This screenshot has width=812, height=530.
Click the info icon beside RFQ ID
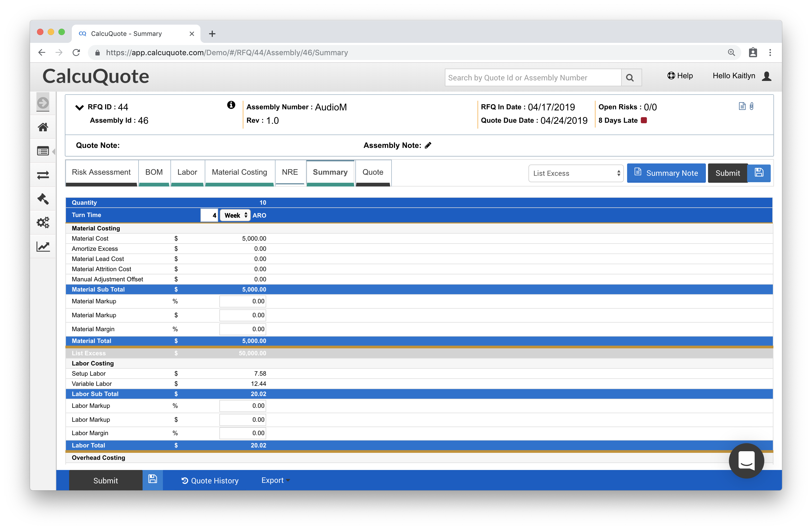pyautogui.click(x=231, y=105)
